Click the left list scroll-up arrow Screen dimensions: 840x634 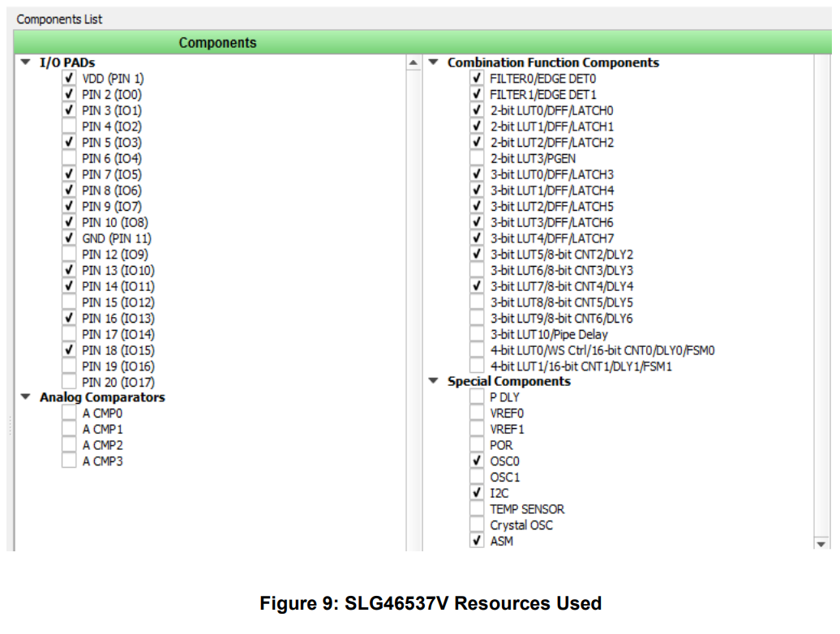[x=413, y=62]
